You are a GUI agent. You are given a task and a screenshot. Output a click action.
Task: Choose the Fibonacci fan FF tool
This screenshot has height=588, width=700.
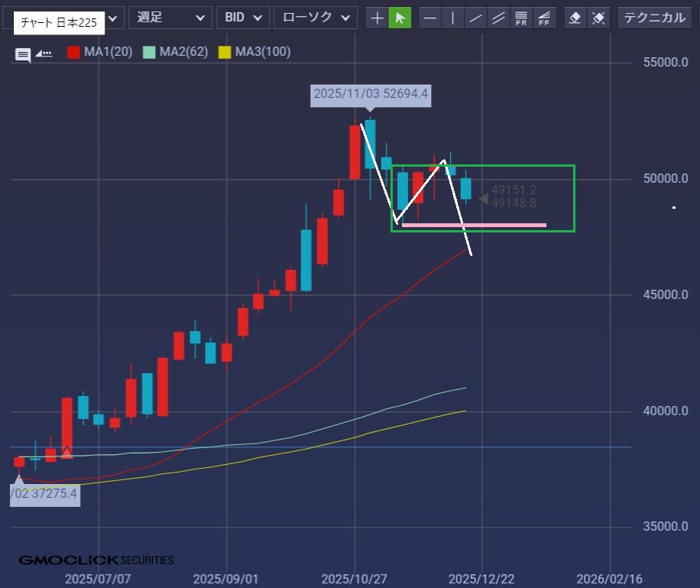(545, 18)
